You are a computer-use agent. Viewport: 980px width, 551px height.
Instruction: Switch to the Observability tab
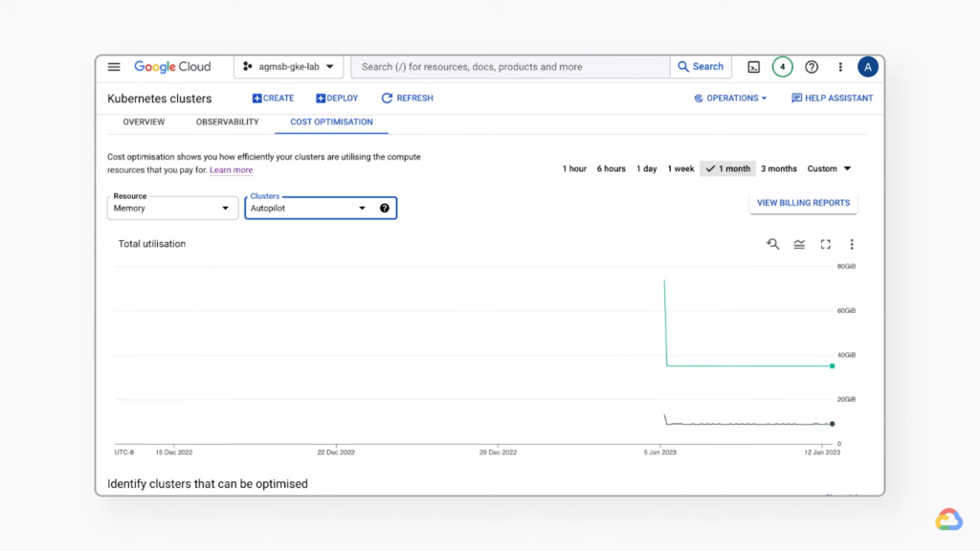[227, 121]
